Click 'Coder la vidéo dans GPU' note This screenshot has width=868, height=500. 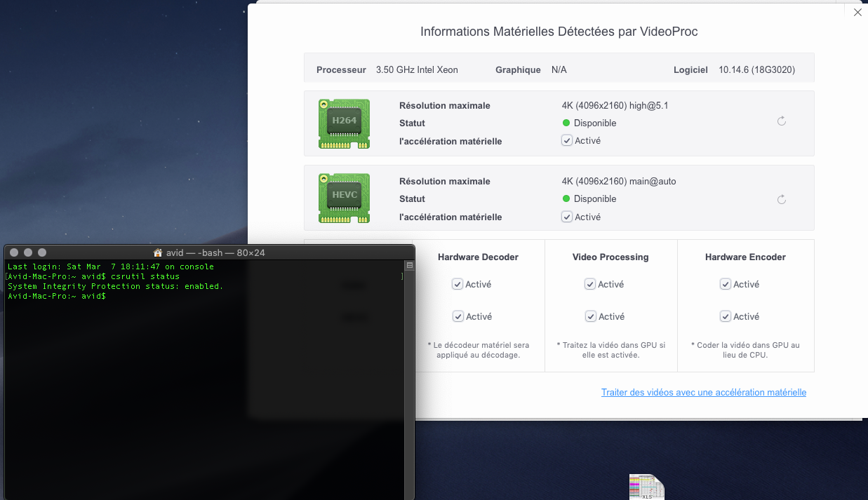click(x=745, y=350)
